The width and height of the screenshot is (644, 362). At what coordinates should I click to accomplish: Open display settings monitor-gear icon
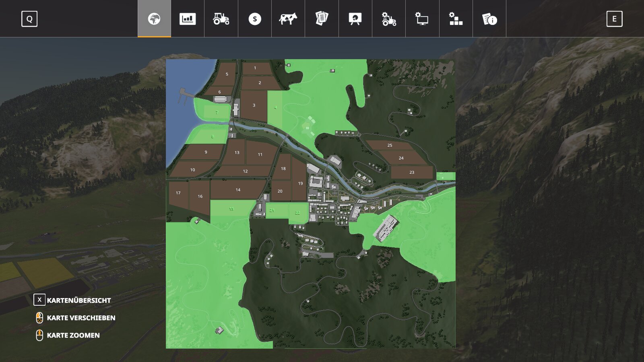[422, 19]
